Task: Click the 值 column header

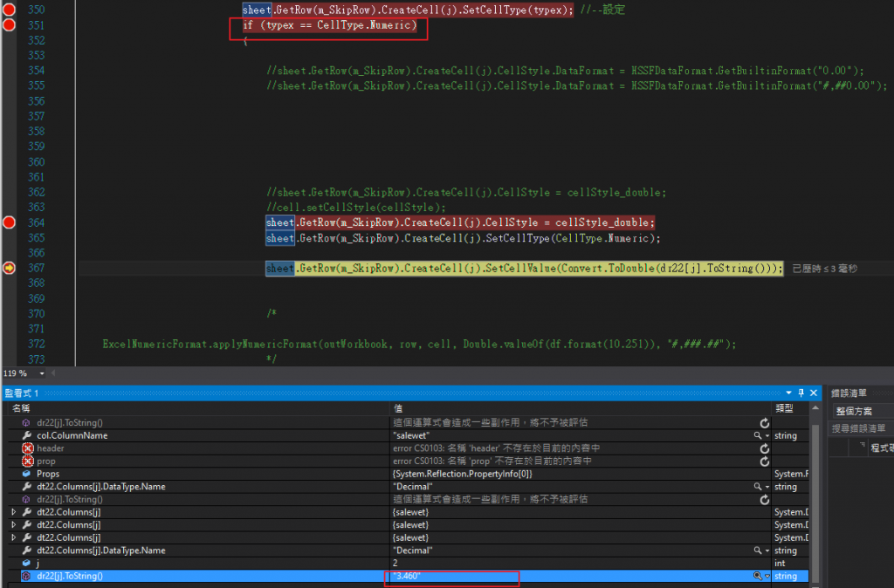Action: (398, 408)
